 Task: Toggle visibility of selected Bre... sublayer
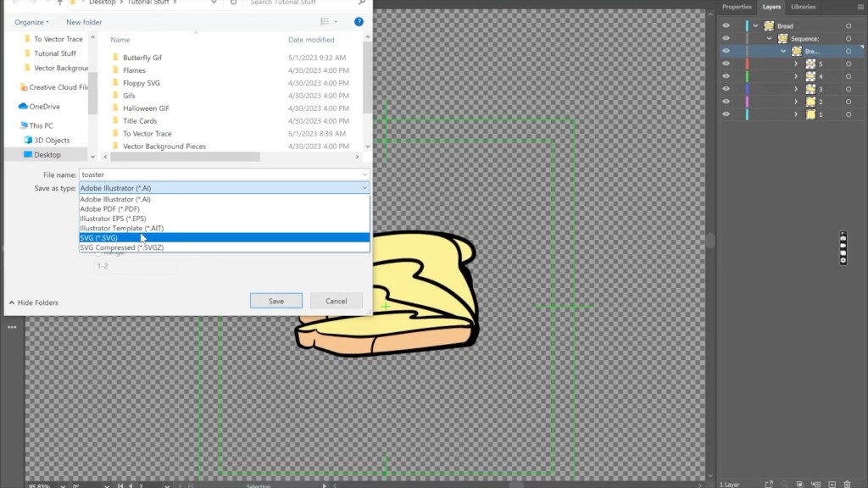coord(726,51)
